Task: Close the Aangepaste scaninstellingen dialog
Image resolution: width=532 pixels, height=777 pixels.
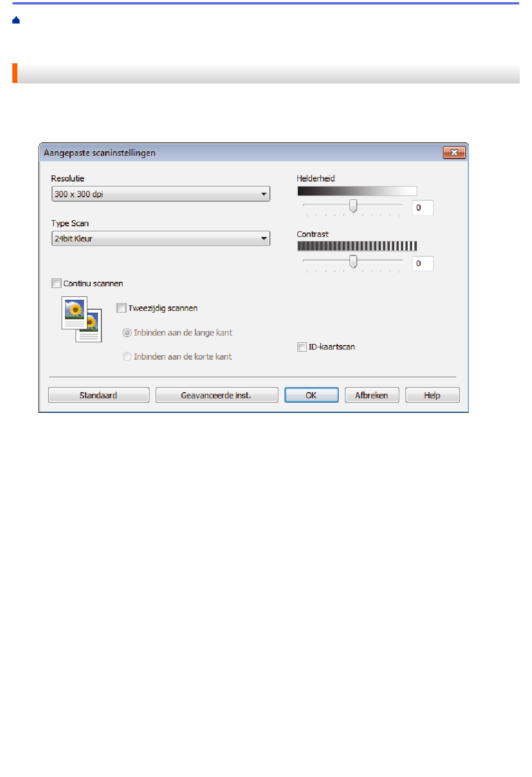Action: 454,152
